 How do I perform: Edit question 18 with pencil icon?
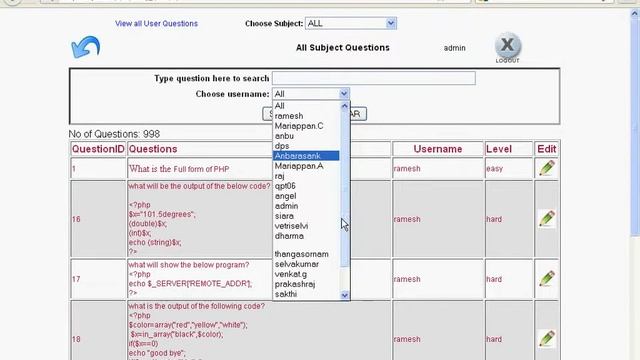point(547,339)
